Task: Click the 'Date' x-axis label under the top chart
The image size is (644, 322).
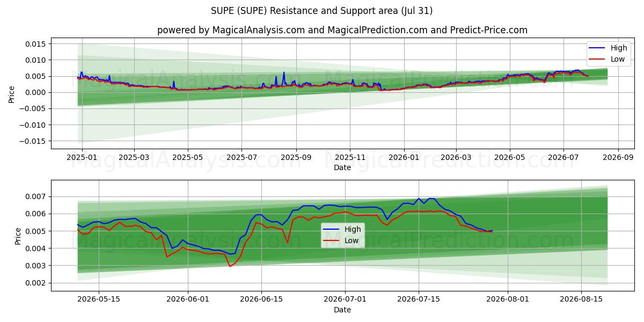Action: pos(342,167)
